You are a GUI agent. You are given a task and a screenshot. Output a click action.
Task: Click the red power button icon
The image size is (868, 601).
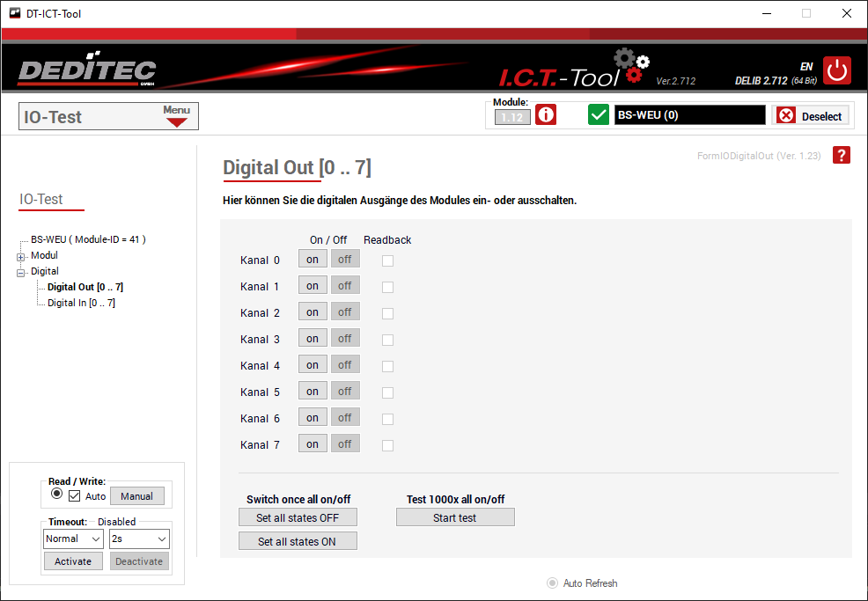(836, 70)
